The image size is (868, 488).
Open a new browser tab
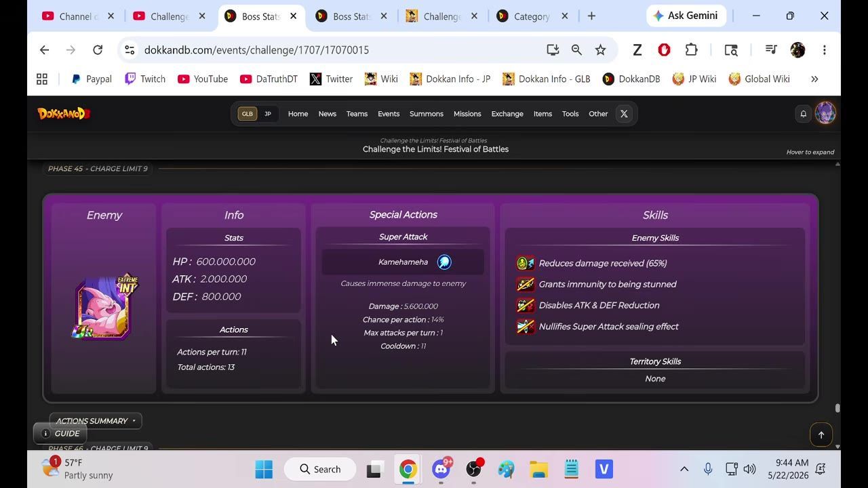[591, 16]
